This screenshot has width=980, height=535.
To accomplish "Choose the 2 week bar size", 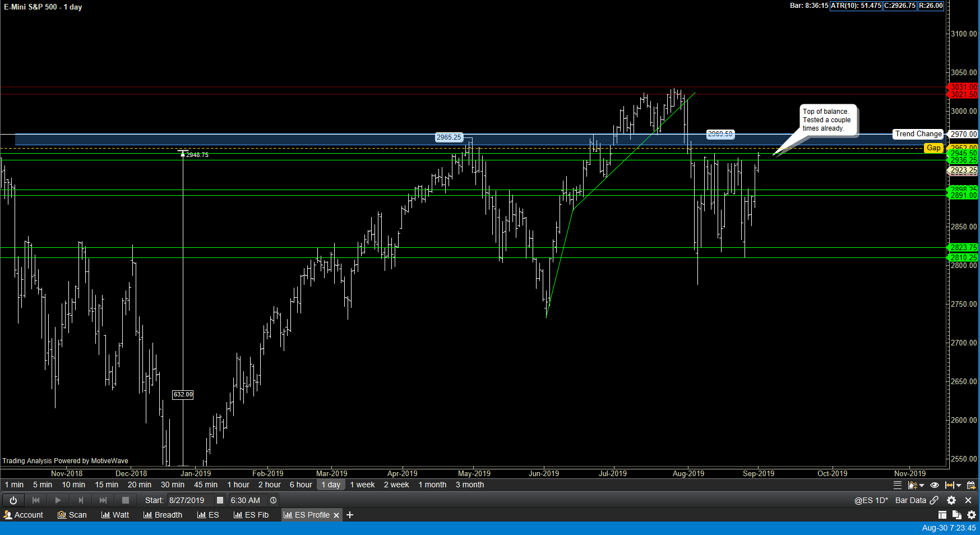I will click(x=396, y=485).
